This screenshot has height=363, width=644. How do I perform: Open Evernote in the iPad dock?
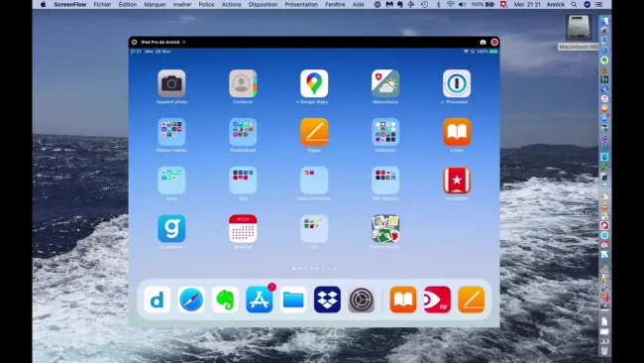click(x=225, y=300)
